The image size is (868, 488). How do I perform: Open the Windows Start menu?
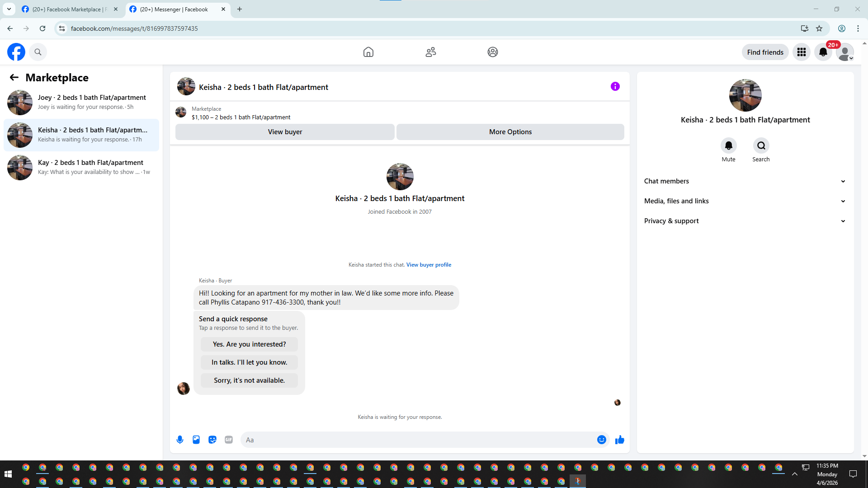(8, 474)
